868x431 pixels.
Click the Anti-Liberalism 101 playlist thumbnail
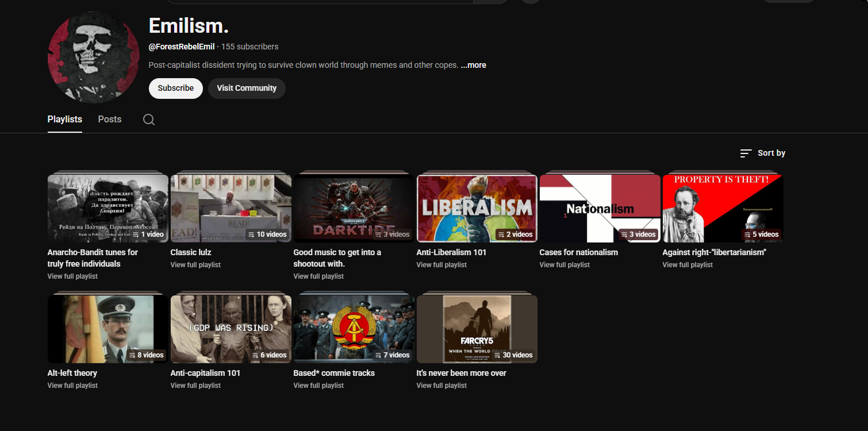477,209
